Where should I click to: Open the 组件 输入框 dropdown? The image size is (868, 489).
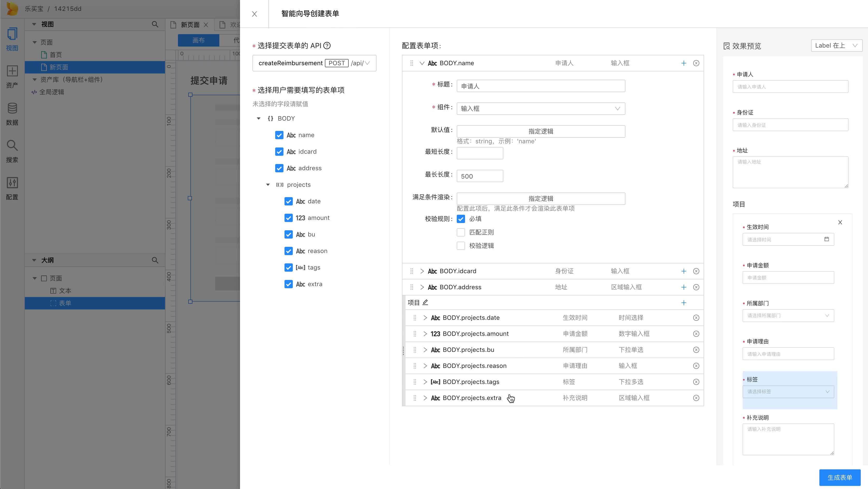pos(541,108)
